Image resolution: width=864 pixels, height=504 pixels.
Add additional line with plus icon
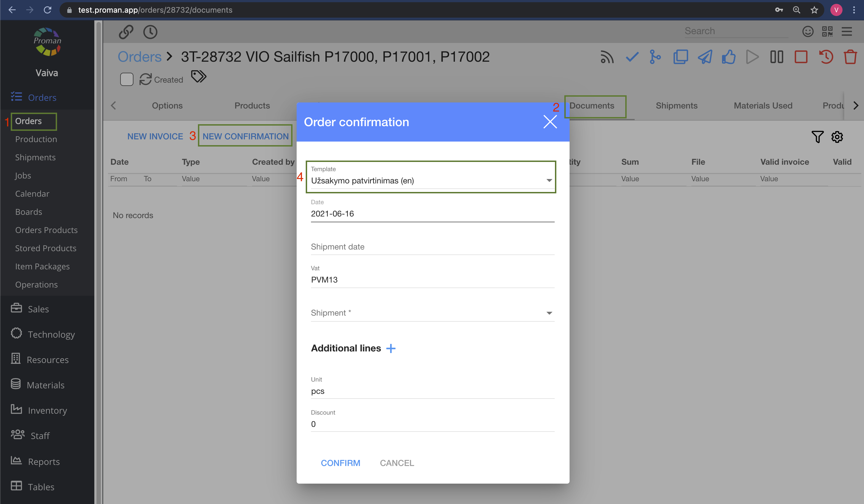(x=391, y=348)
